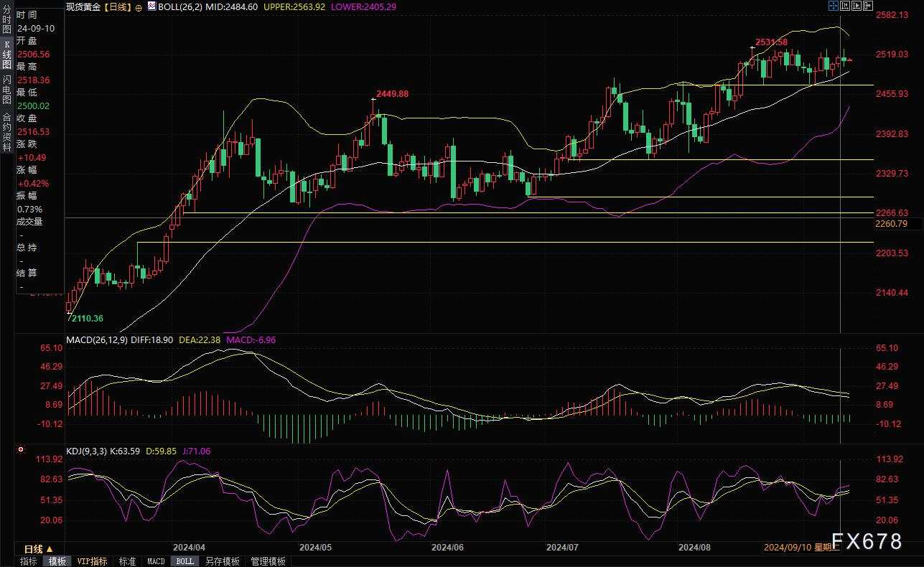Click the 2260.79 price axis marker
924x567 pixels.
point(892,224)
